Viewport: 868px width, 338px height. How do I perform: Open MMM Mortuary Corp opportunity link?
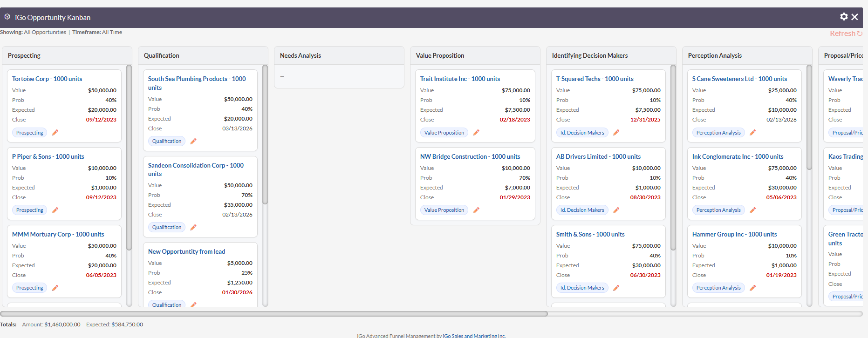[x=58, y=234]
